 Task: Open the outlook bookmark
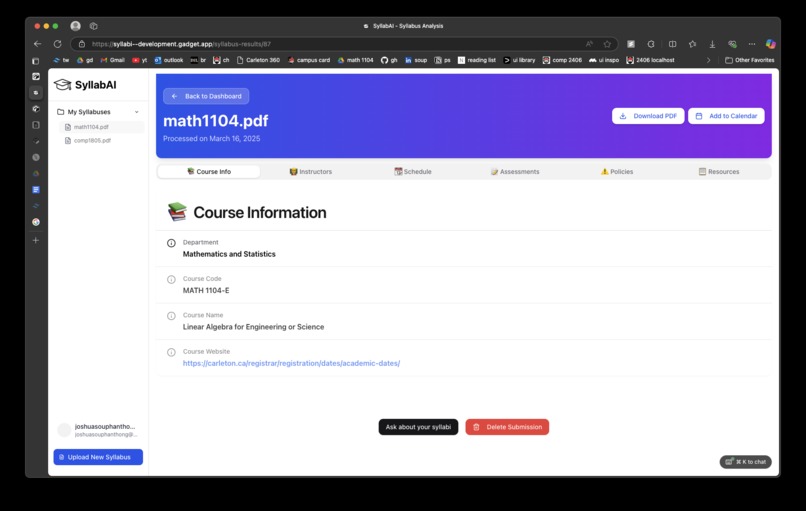click(x=169, y=60)
